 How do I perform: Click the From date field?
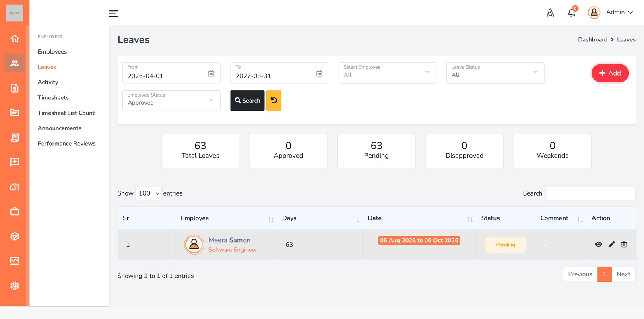pyautogui.click(x=171, y=73)
